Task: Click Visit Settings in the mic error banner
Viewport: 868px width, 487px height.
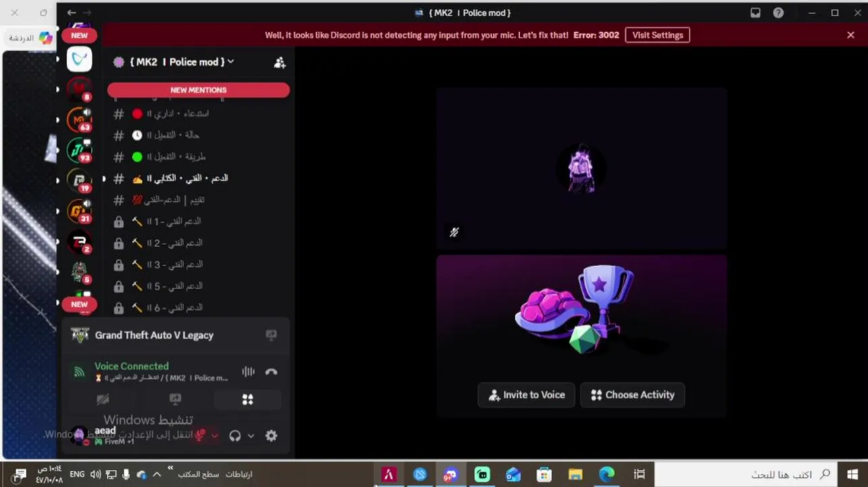Action: coord(657,35)
